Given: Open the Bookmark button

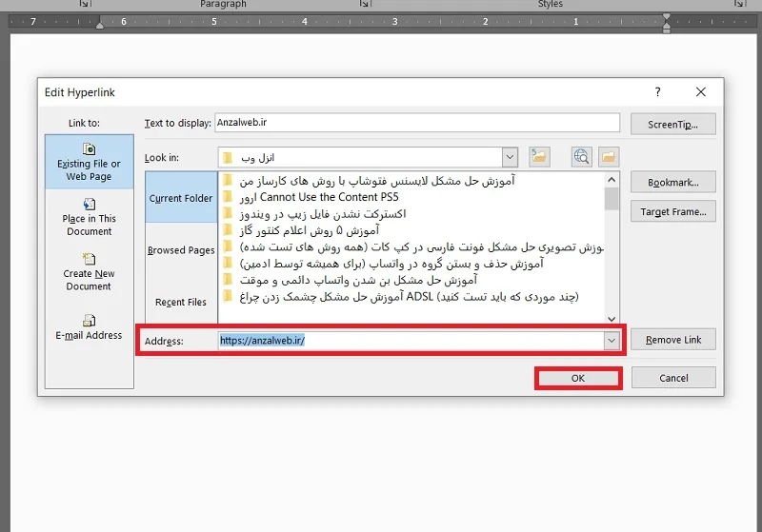Looking at the screenshot, I should point(673,182).
